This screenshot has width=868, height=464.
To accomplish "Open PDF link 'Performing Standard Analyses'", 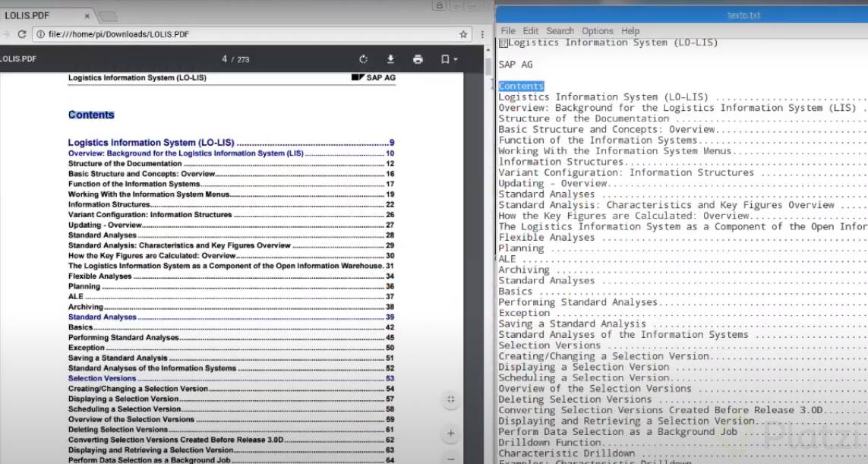I will click(231, 338).
